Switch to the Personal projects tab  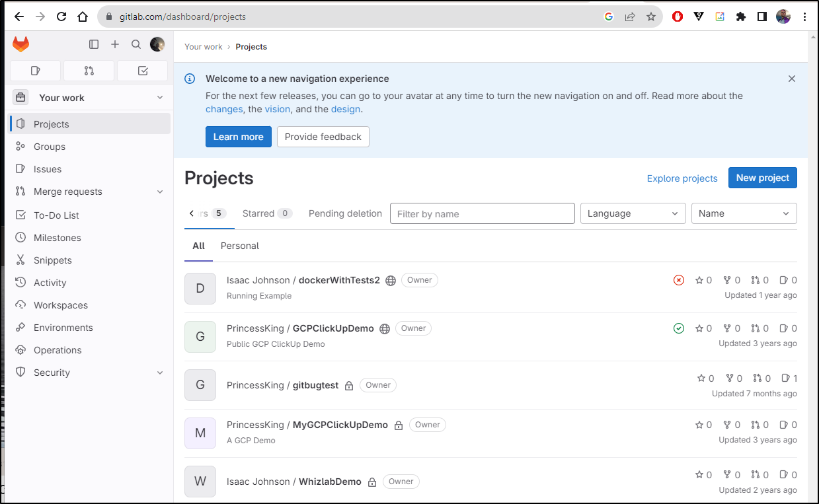(x=240, y=246)
